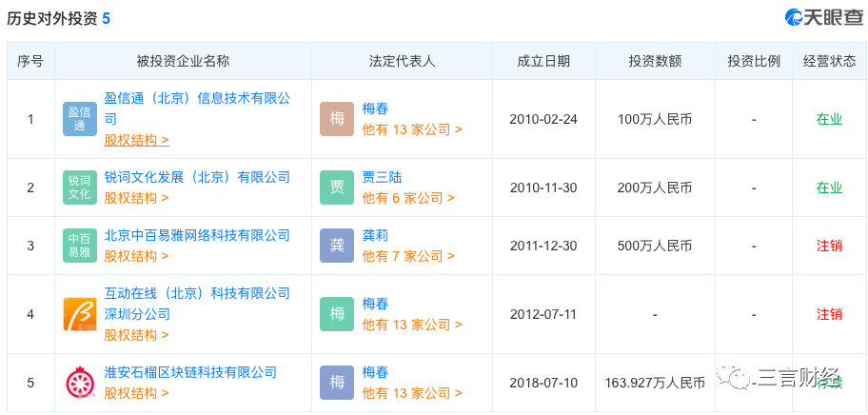Click the date 2018-07-10
868x415 pixels.
point(543,383)
